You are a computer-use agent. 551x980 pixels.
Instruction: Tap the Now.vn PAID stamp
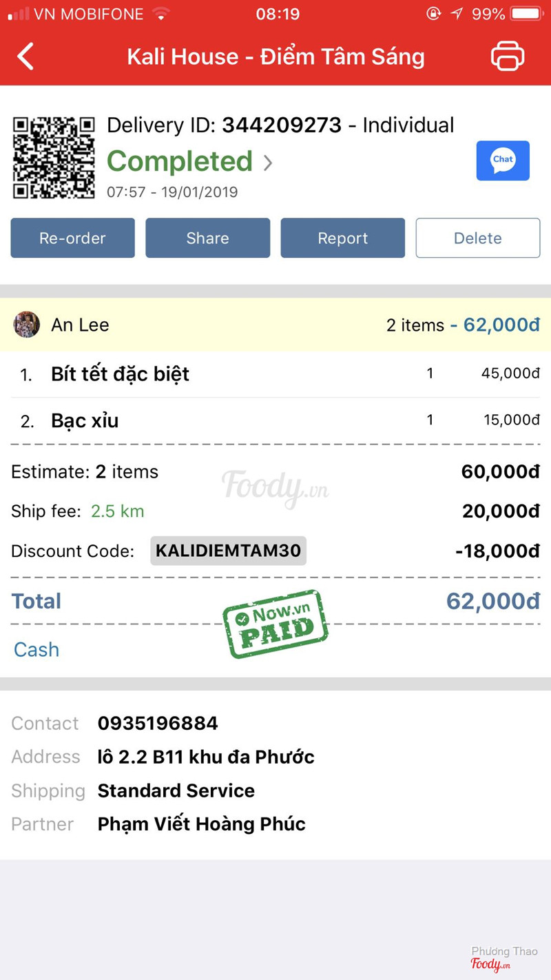[275, 624]
